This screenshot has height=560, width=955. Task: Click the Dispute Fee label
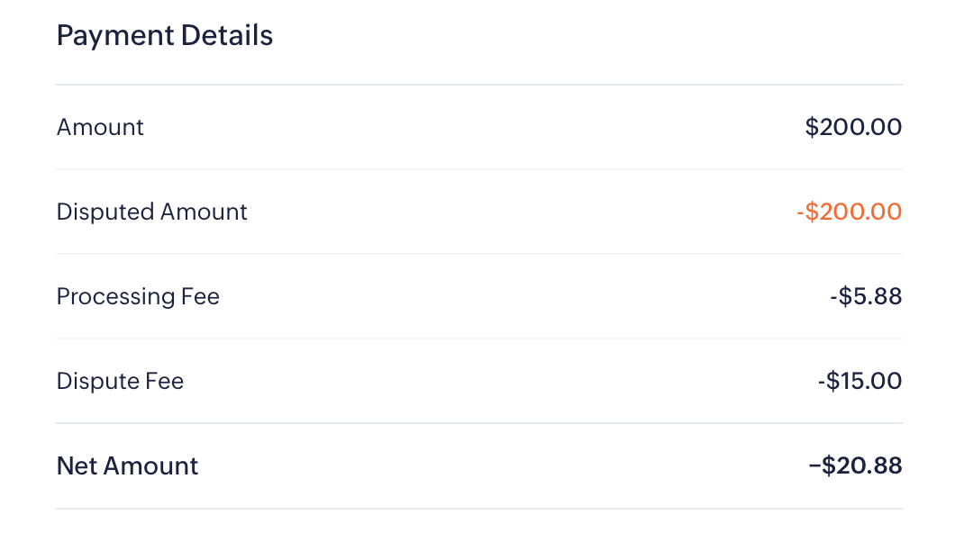click(120, 381)
